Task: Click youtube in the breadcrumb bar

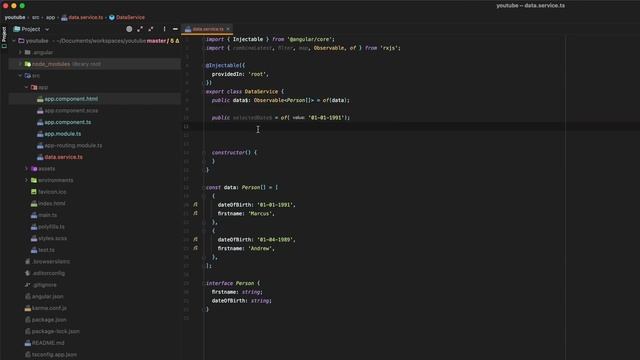Action: (x=15, y=17)
